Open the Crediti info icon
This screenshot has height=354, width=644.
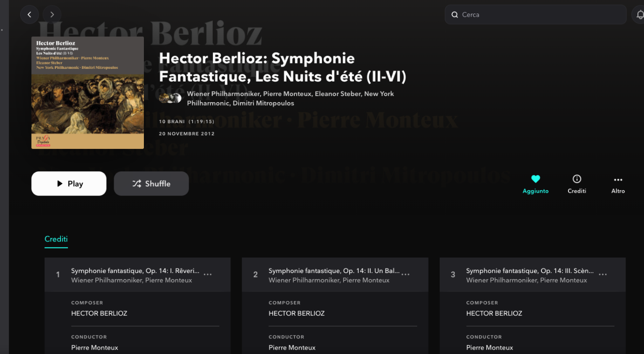coord(577,179)
